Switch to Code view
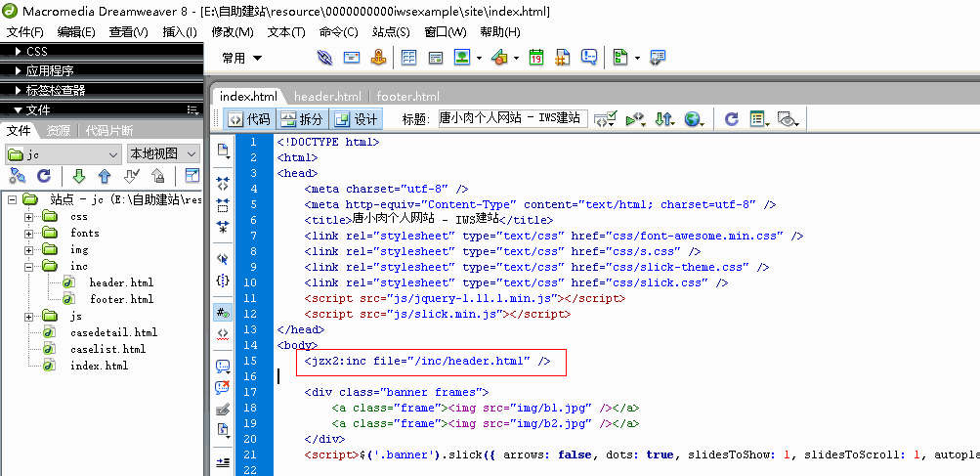The image size is (980, 476). click(x=249, y=119)
